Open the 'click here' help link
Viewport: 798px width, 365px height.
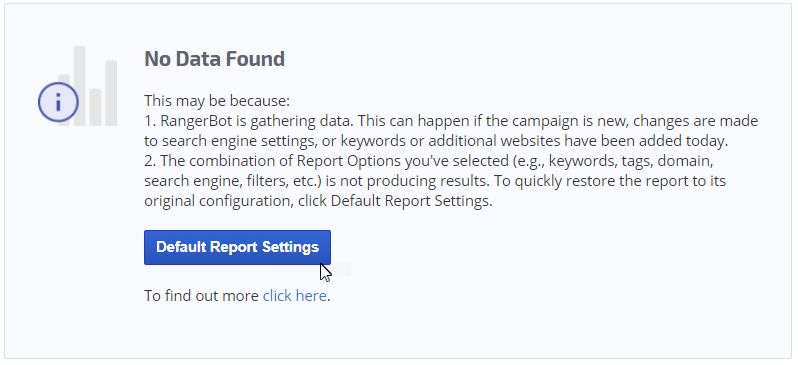[x=295, y=296]
